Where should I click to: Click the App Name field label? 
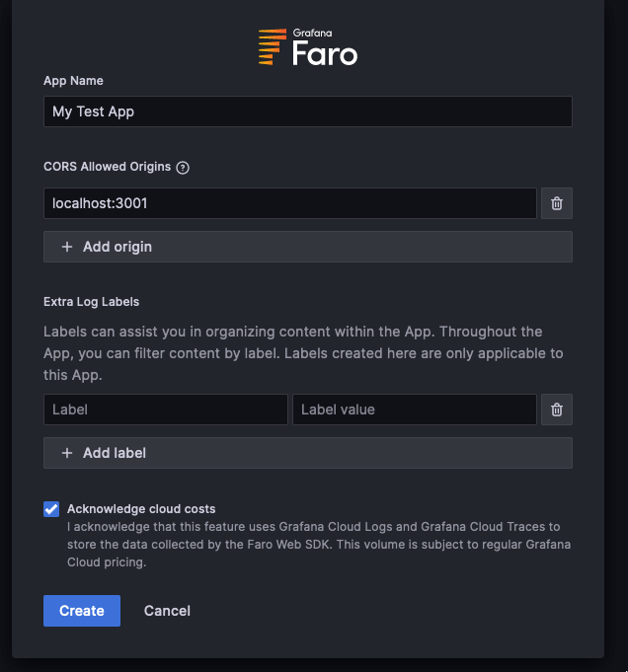point(73,81)
